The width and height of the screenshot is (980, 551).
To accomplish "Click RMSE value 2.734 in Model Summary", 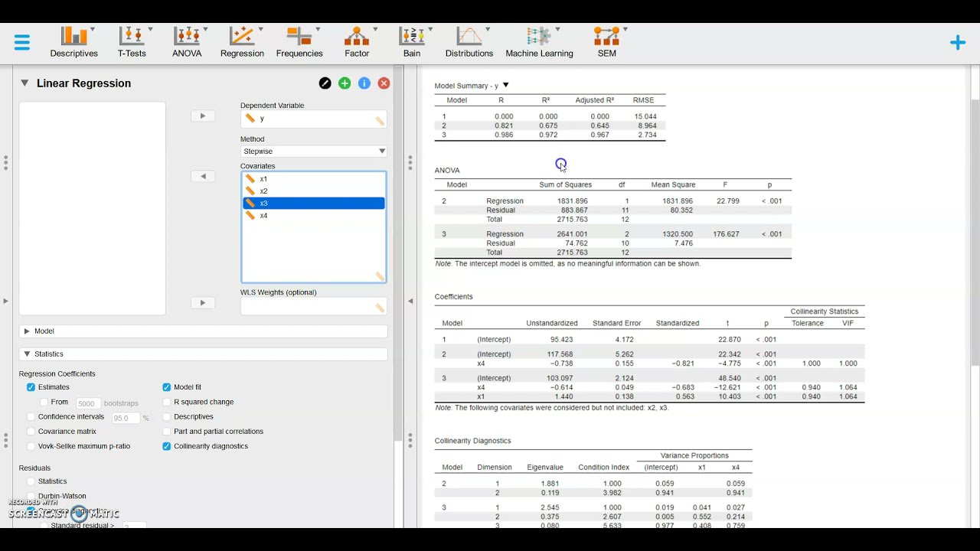I will 647,135.
